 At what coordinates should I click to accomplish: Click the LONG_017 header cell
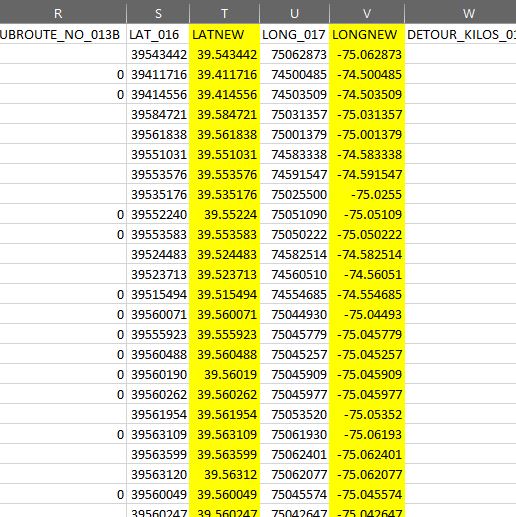tap(294, 34)
